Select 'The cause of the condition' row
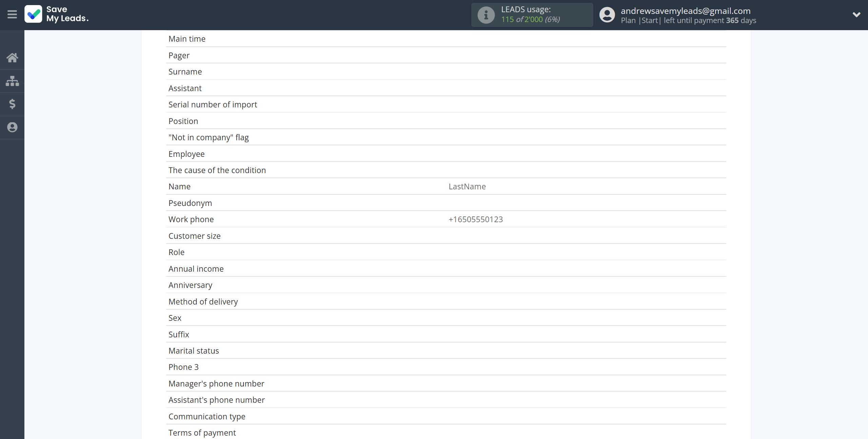Screen dimensions: 868x439 tap(446, 170)
